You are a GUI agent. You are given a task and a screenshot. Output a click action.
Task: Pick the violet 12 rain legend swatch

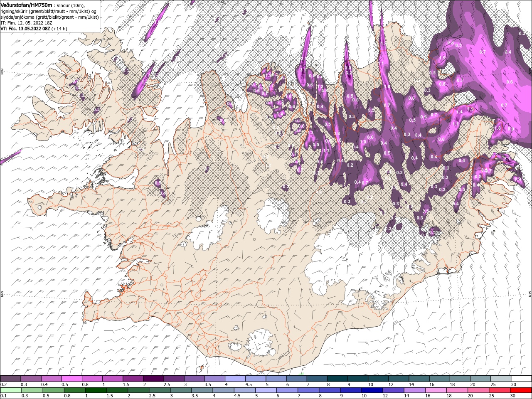tap(393, 390)
